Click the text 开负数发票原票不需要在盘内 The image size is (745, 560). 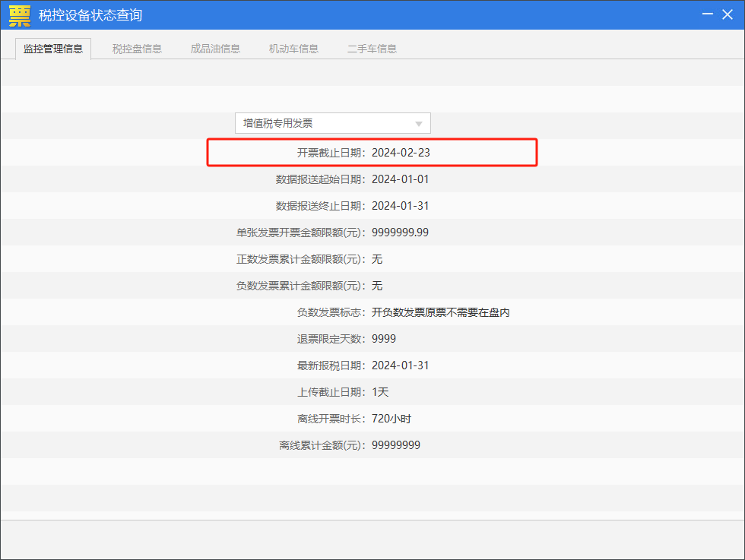[x=440, y=312]
